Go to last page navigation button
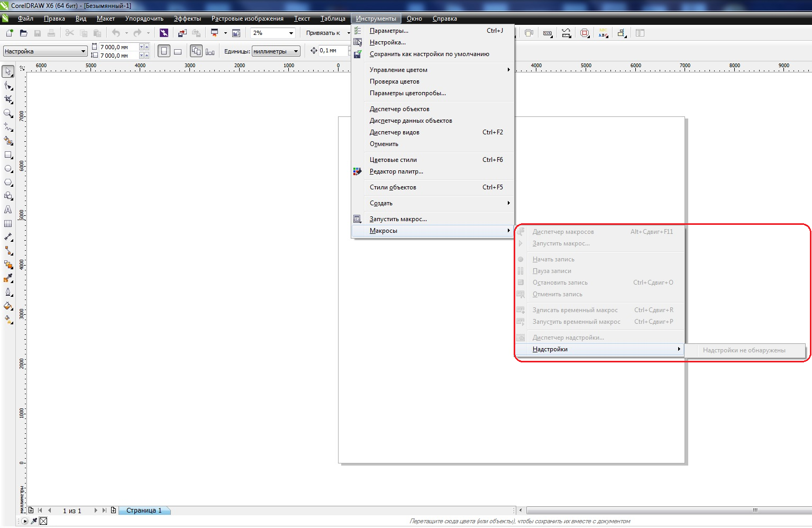Screen dimensions: 812x528 [104, 511]
